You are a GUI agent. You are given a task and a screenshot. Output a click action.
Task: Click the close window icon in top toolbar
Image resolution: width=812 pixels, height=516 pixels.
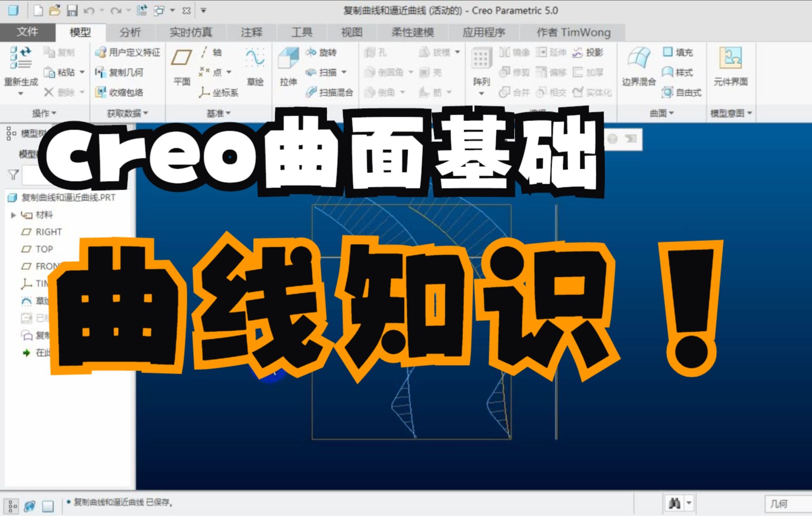click(x=186, y=10)
